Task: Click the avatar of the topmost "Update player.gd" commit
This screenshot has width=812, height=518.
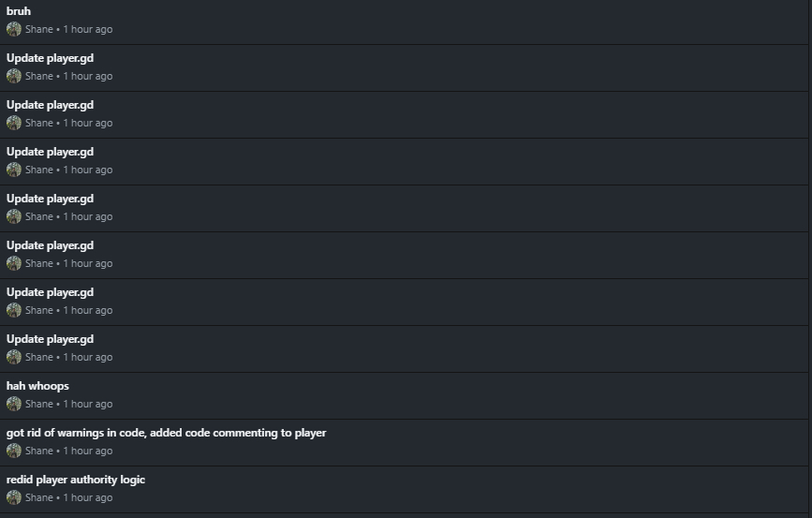Action: click(13, 76)
